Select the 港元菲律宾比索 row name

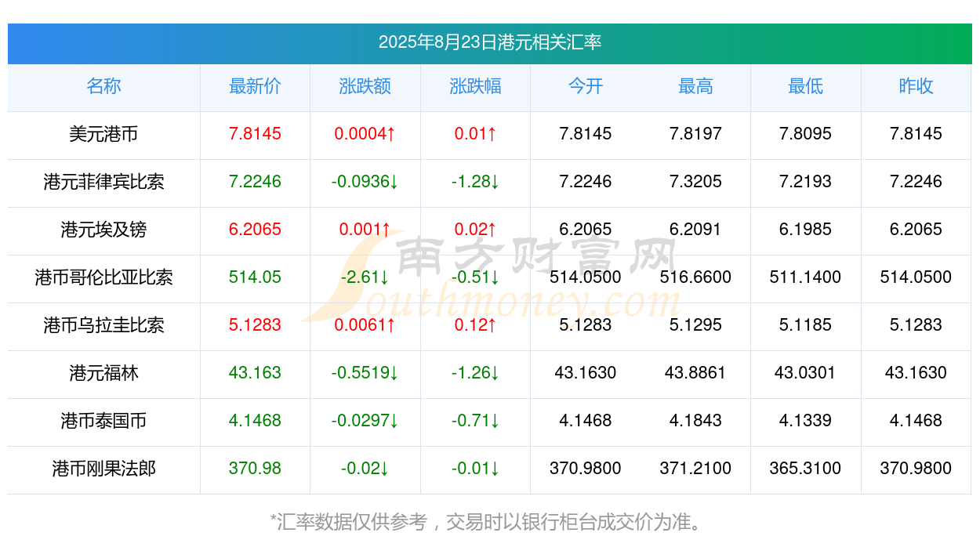[103, 182]
